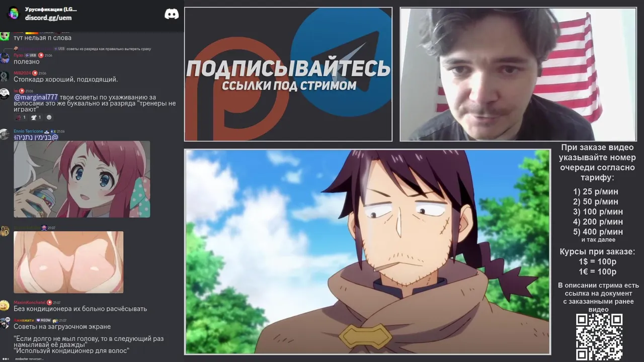Open the avatar above the second image attachment
Viewport: 644px width, 362px height.
(5, 231)
